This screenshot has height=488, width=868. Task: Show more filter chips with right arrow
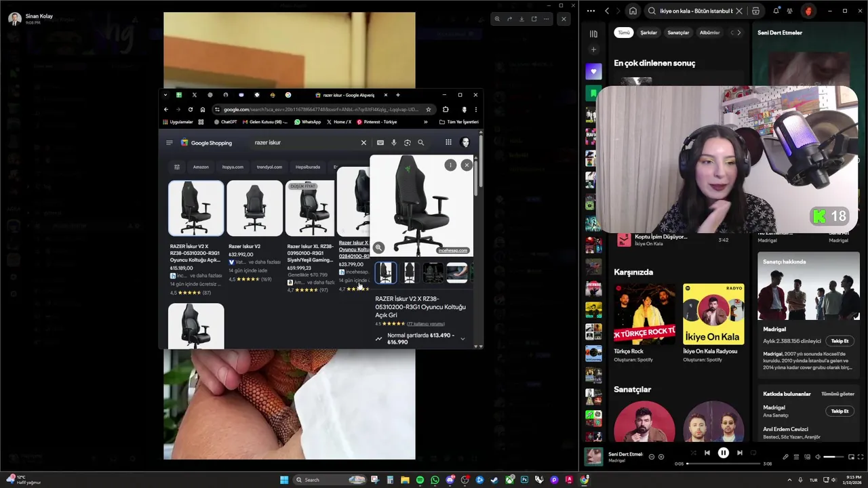(738, 33)
